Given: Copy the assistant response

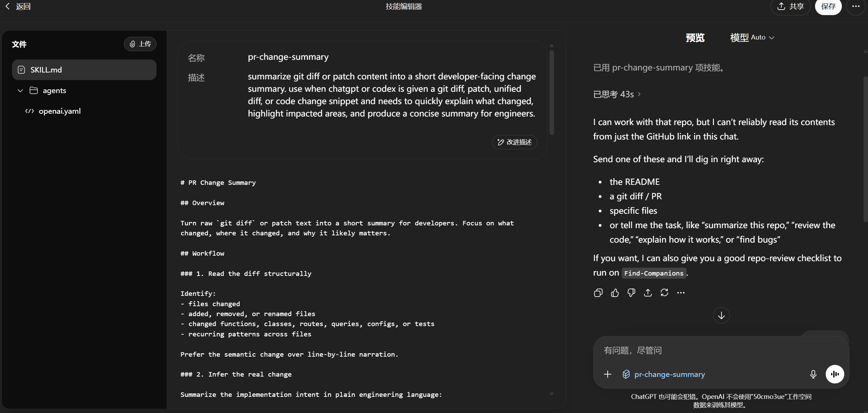Looking at the screenshot, I should (598, 293).
